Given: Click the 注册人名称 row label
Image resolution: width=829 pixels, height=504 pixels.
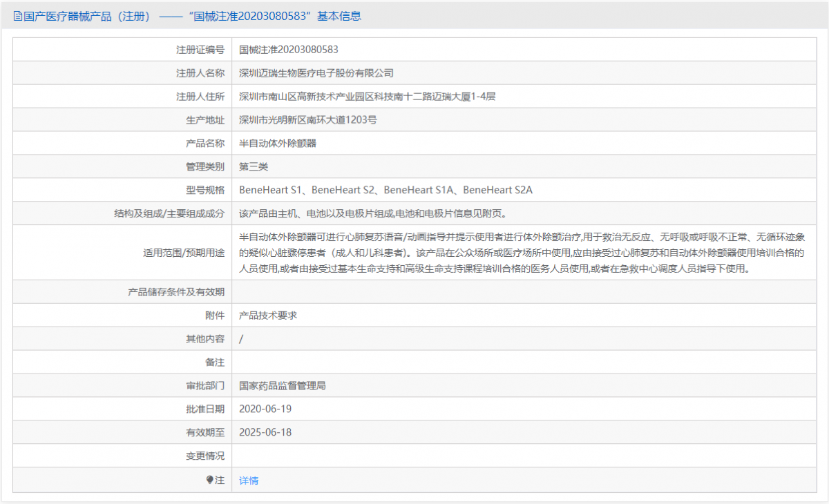Looking at the screenshot, I should [200, 73].
